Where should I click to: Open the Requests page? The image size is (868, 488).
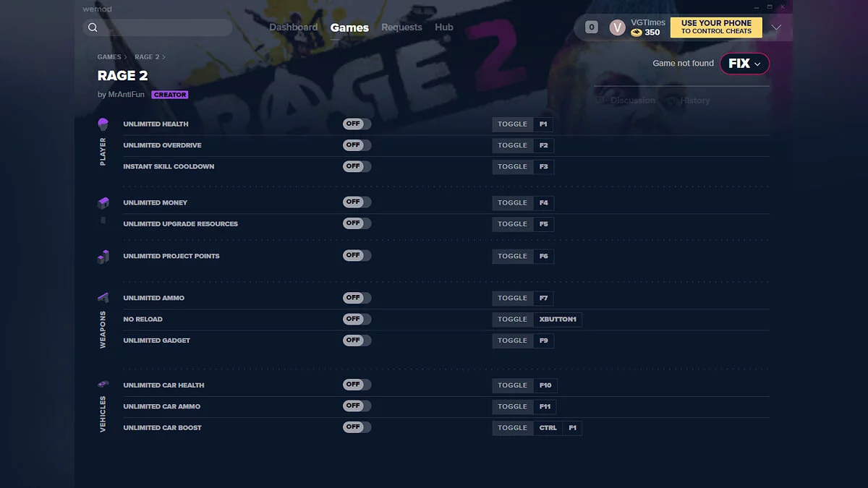(x=402, y=27)
